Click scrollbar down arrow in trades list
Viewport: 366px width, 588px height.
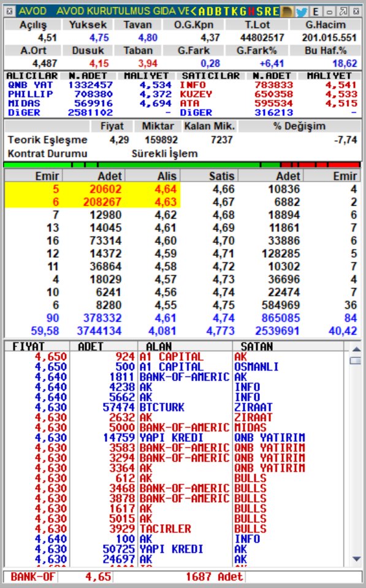(x=356, y=559)
